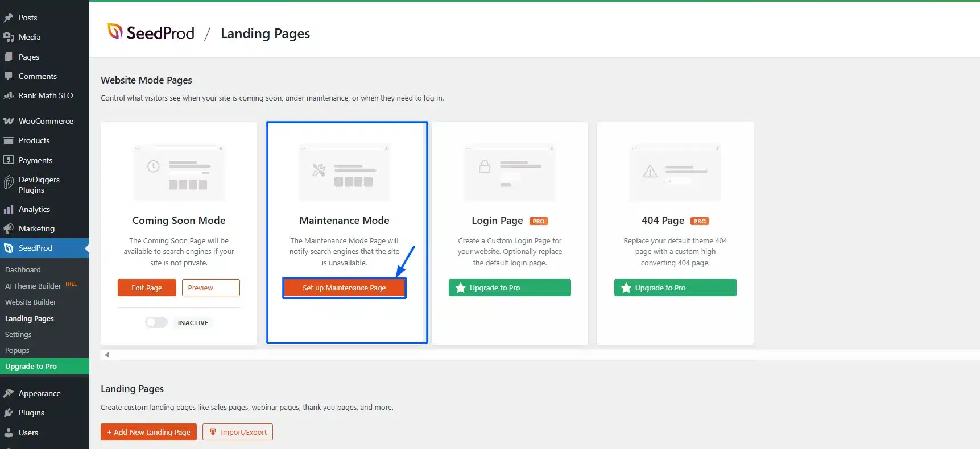This screenshot has width=980, height=449.
Task: Click the Maintenance Mode heading
Action: click(x=345, y=221)
